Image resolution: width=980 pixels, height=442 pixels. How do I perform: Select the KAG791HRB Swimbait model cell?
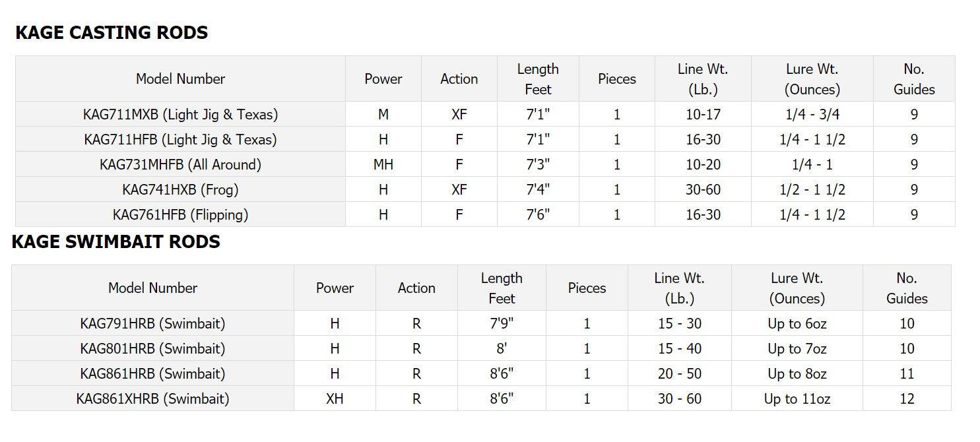152,323
